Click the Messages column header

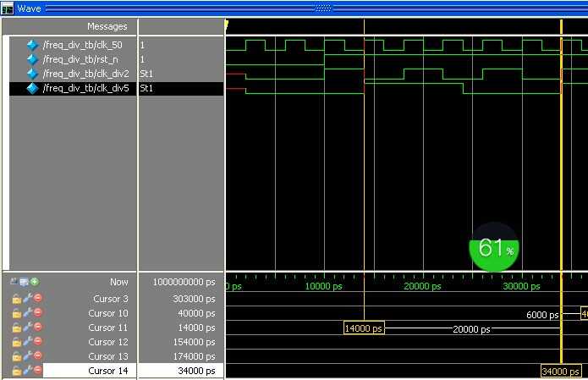pos(107,26)
